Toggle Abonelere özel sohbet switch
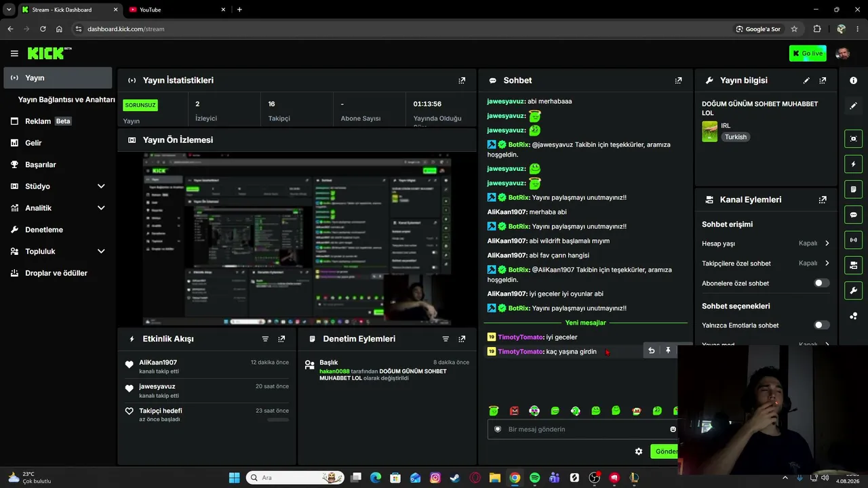This screenshot has height=488, width=868. pyautogui.click(x=821, y=283)
